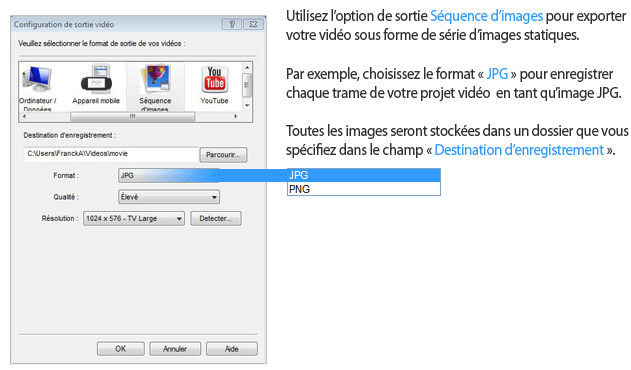Screen dimensions: 631x370
Task: Click the Parcourir... button
Action: (x=223, y=155)
